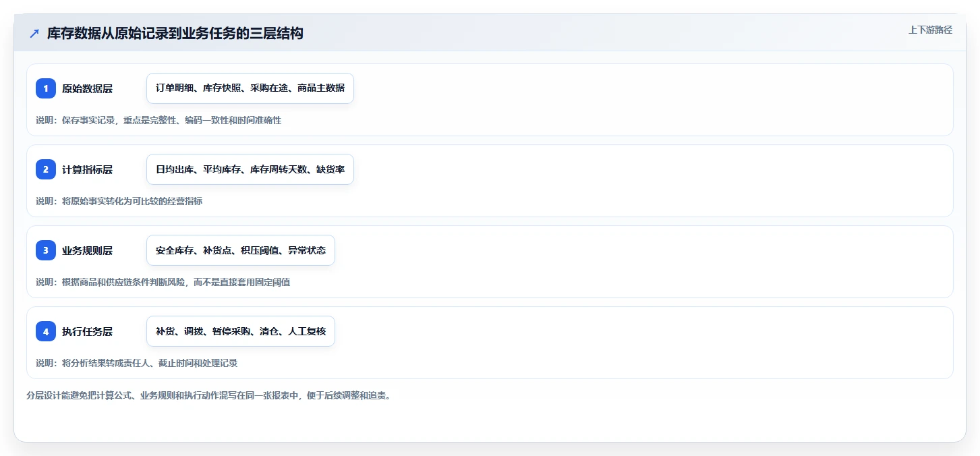Click the main title 库存数据从原始记录到业务任务的三层结构
Image resolution: width=980 pixels, height=456 pixels.
click(x=175, y=33)
